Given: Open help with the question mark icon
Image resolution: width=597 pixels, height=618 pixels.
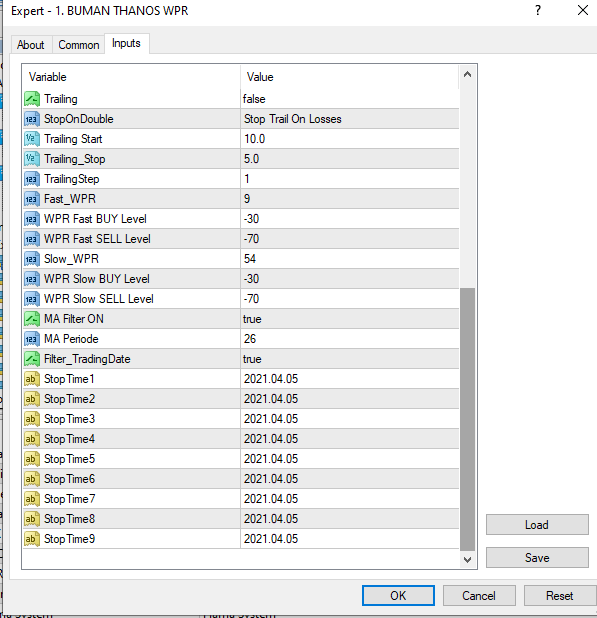Looking at the screenshot, I should [538, 10].
